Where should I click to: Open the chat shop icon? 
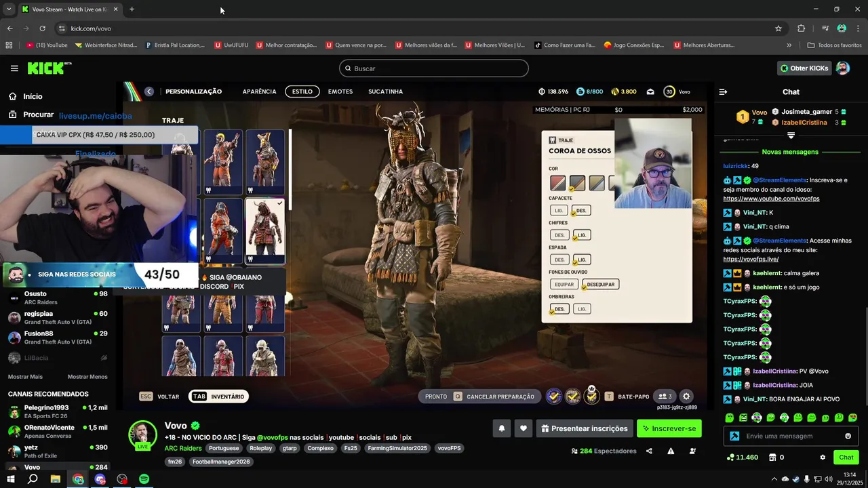pyautogui.click(x=772, y=457)
